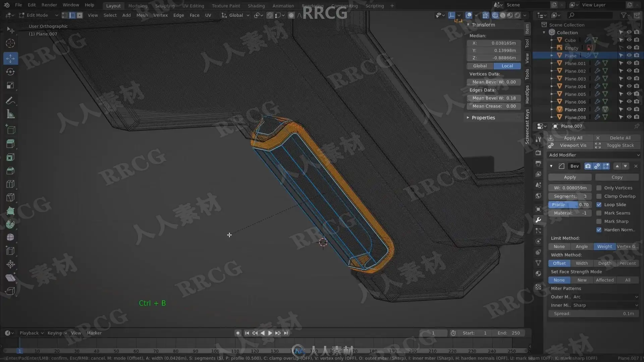Click the Apply modifier button

[570, 177]
